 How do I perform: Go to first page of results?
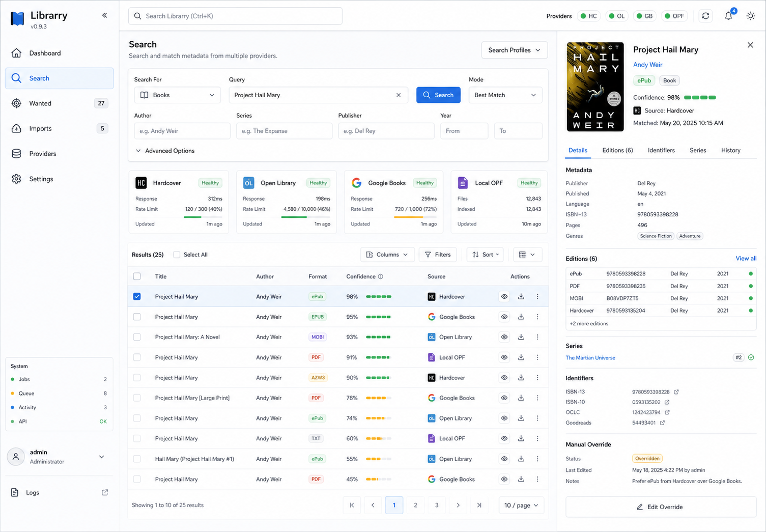coord(352,505)
